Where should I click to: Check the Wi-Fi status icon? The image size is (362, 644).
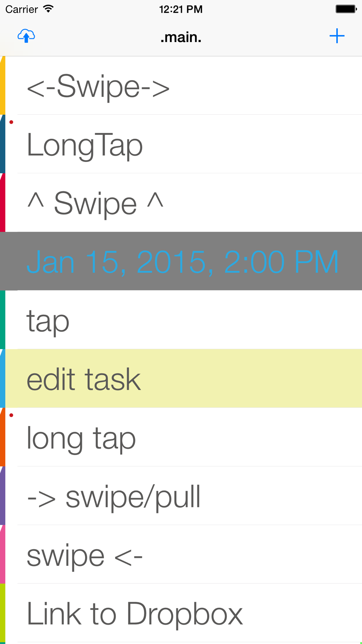coord(48,9)
